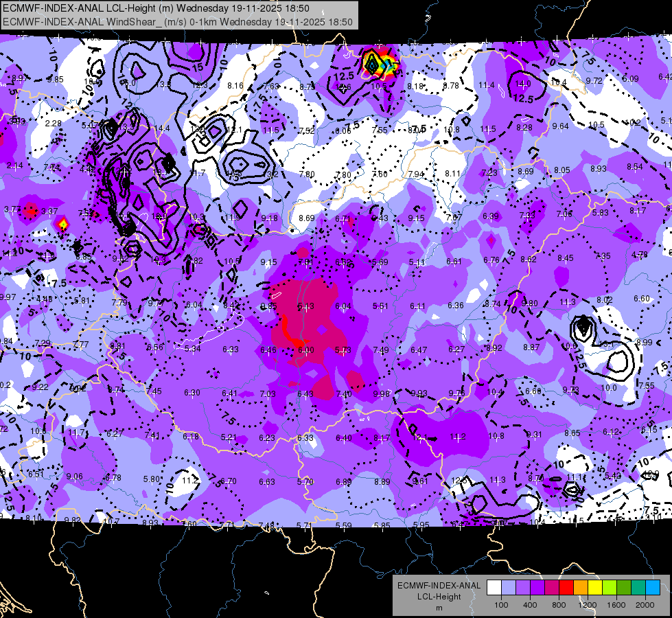Click the map value 6.30
This screenshot has height=618, width=672.
tap(192, 392)
